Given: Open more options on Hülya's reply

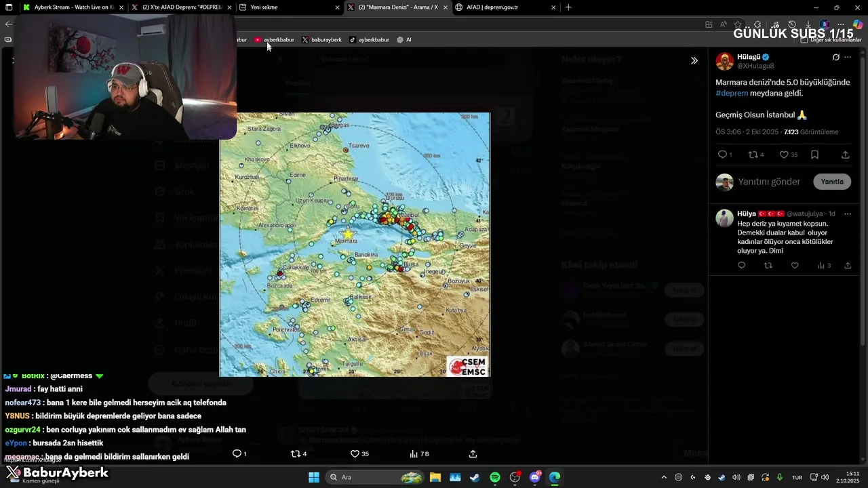Looking at the screenshot, I should tap(848, 213).
